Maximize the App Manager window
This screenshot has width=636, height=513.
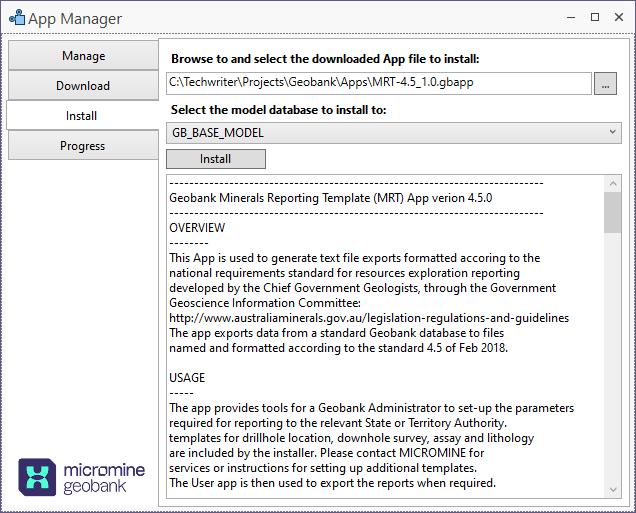point(594,18)
